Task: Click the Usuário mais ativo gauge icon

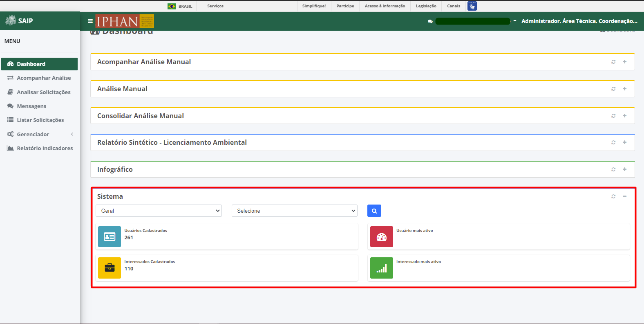Action: coord(382,236)
